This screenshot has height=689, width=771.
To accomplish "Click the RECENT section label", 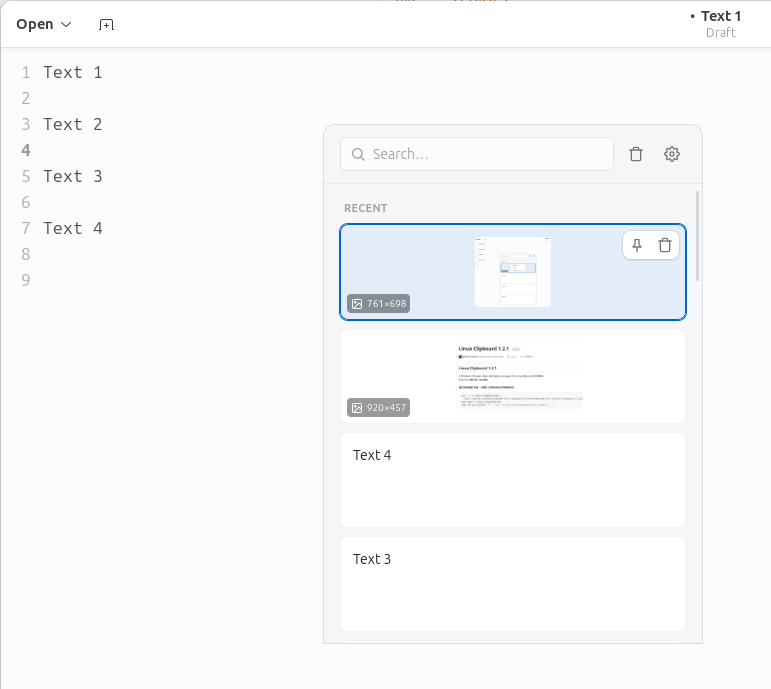I will (365, 208).
